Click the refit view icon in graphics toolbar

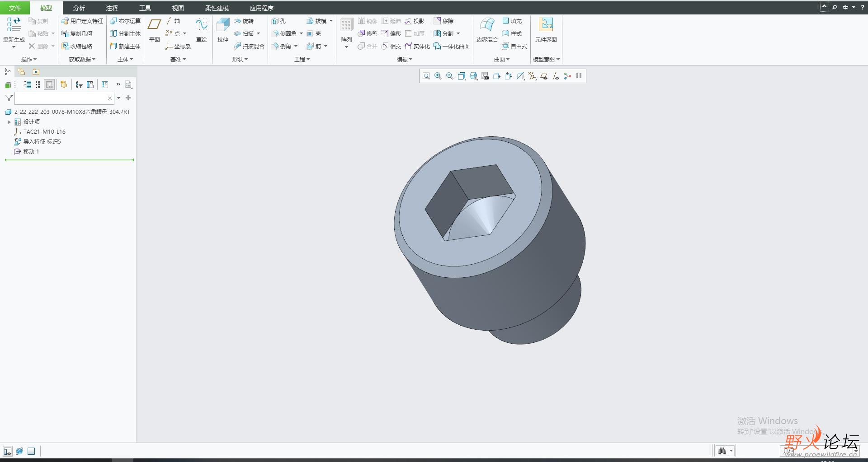tap(426, 76)
